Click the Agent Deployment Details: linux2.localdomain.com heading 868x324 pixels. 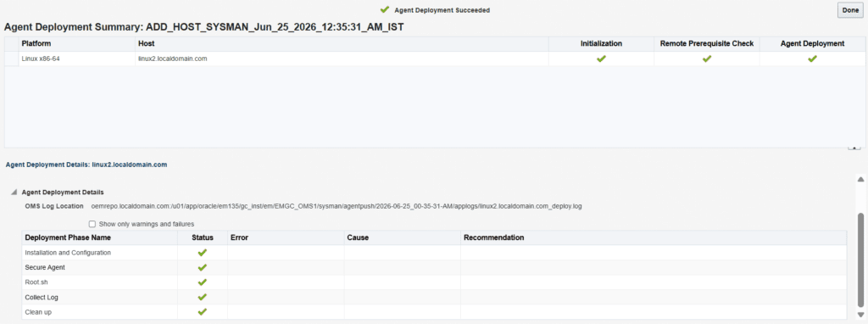[86, 165]
